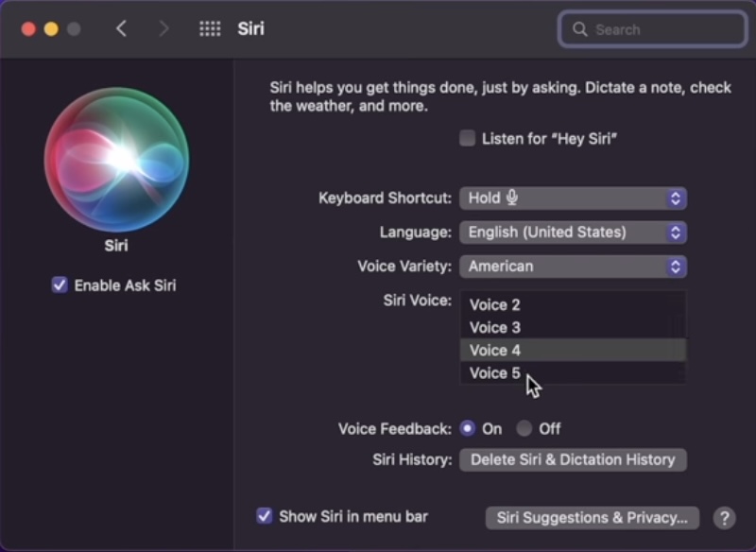Click the back navigation arrow
Image resolution: width=756 pixels, height=552 pixels.
pyautogui.click(x=121, y=29)
